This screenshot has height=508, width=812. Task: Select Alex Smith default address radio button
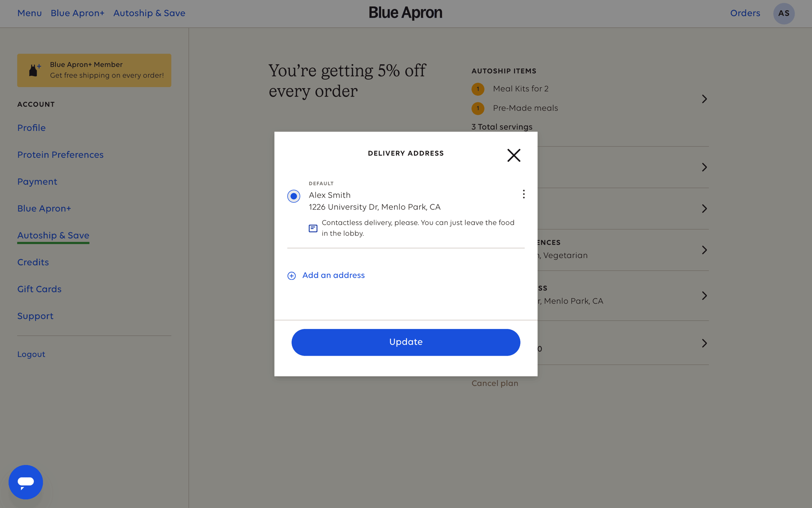[x=294, y=196]
